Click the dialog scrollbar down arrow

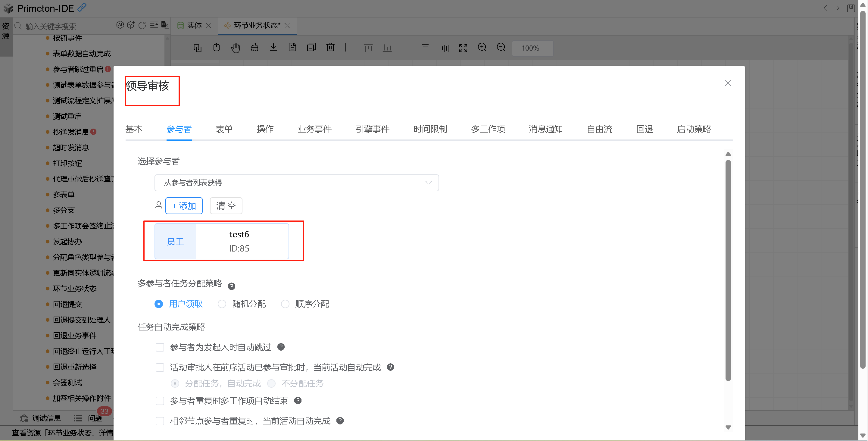tap(728, 427)
